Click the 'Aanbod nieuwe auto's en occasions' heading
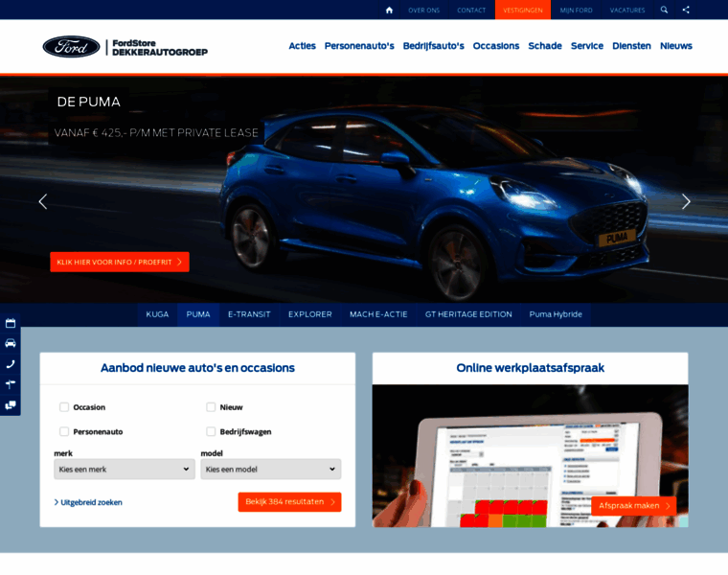 point(197,368)
